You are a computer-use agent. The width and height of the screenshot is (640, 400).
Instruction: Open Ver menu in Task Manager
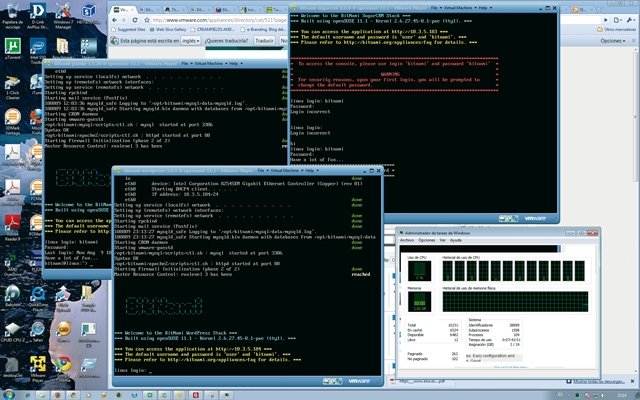point(442,240)
